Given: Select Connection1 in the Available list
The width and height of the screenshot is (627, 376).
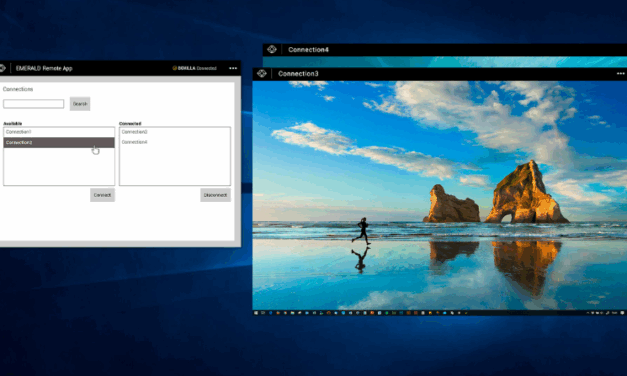Looking at the screenshot, I should click(59, 132).
